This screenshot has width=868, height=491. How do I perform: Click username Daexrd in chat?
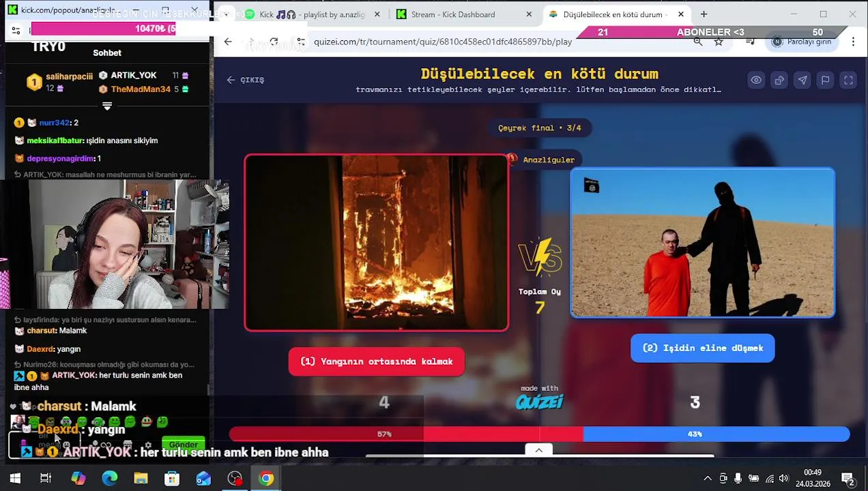click(x=41, y=349)
